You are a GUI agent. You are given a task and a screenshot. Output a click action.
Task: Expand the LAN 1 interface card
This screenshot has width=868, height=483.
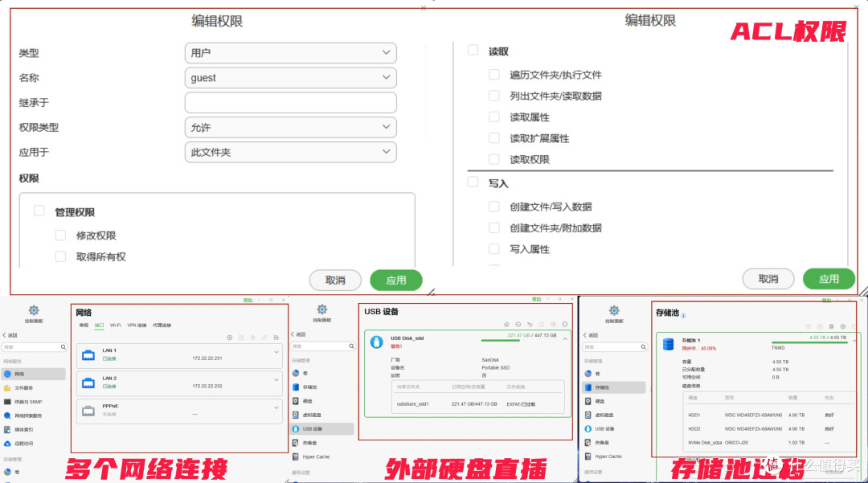pos(276,352)
